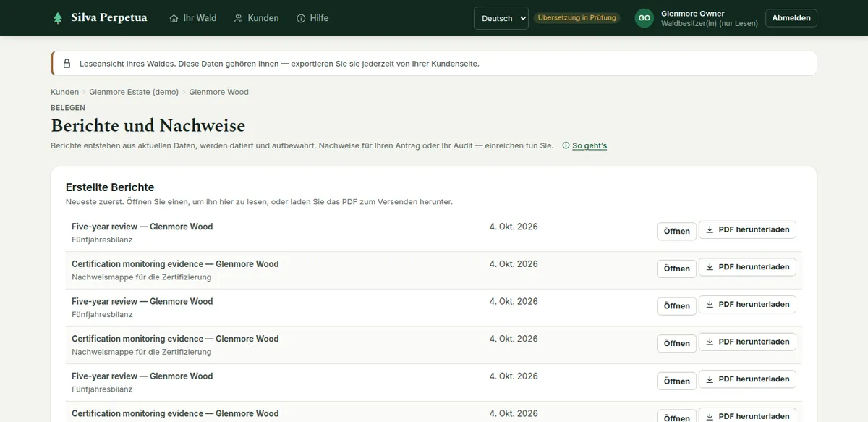
Task: Click the Erstellte Berichte section heading
Action: pos(110,187)
